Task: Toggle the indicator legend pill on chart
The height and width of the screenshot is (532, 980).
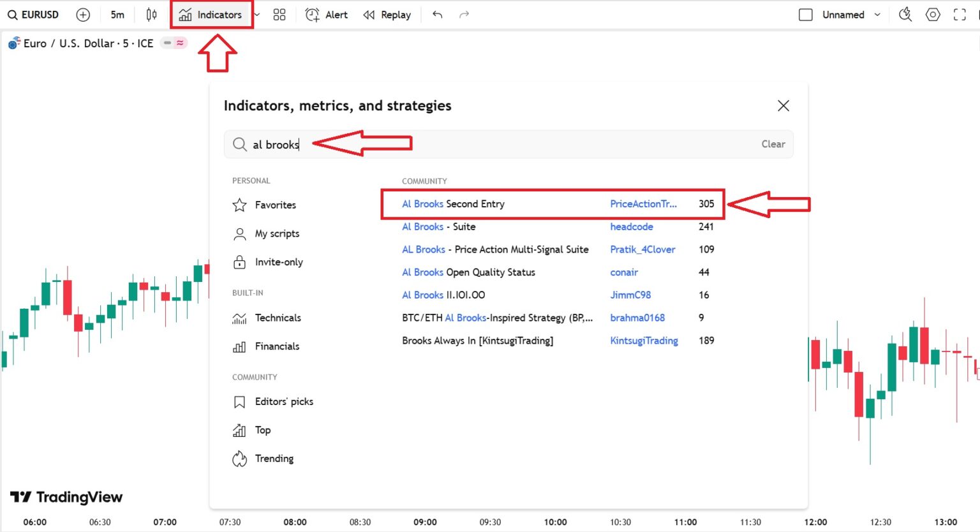Action: tap(174, 43)
